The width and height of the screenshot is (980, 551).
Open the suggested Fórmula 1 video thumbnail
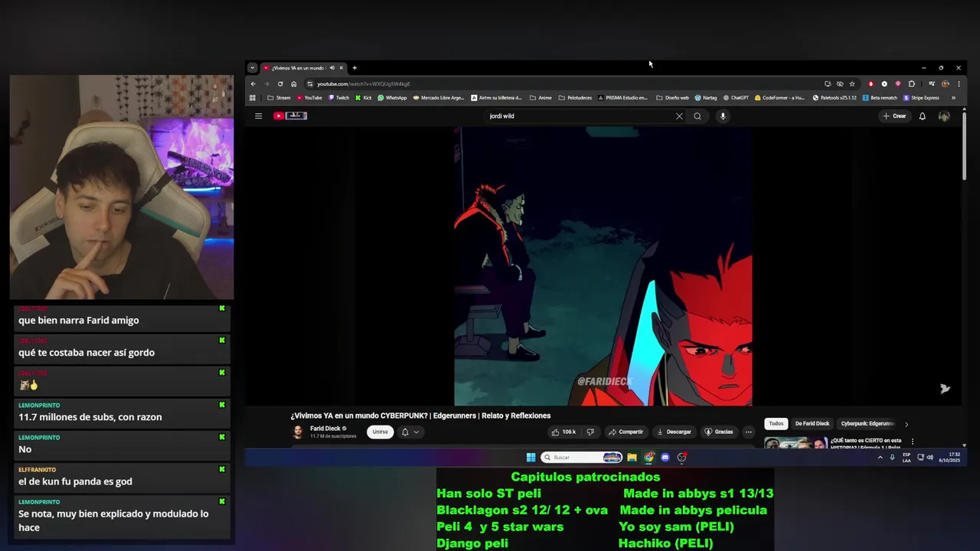pyautogui.click(x=796, y=442)
